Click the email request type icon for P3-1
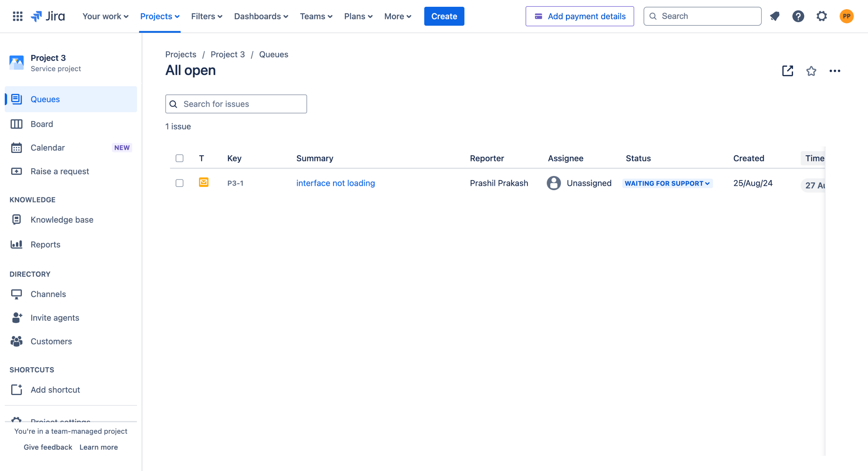The height and width of the screenshot is (471, 868). [x=203, y=182]
